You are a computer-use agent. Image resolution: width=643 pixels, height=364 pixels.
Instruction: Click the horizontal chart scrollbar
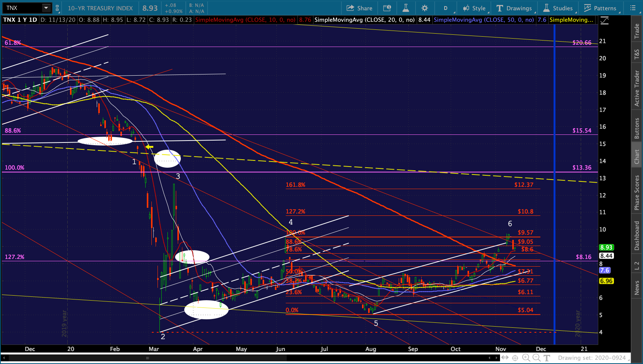pos(148,358)
